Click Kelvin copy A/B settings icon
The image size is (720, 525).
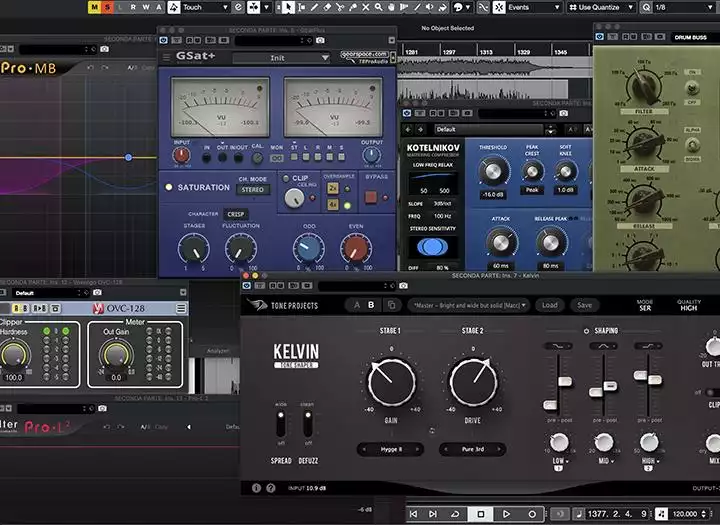(391, 305)
